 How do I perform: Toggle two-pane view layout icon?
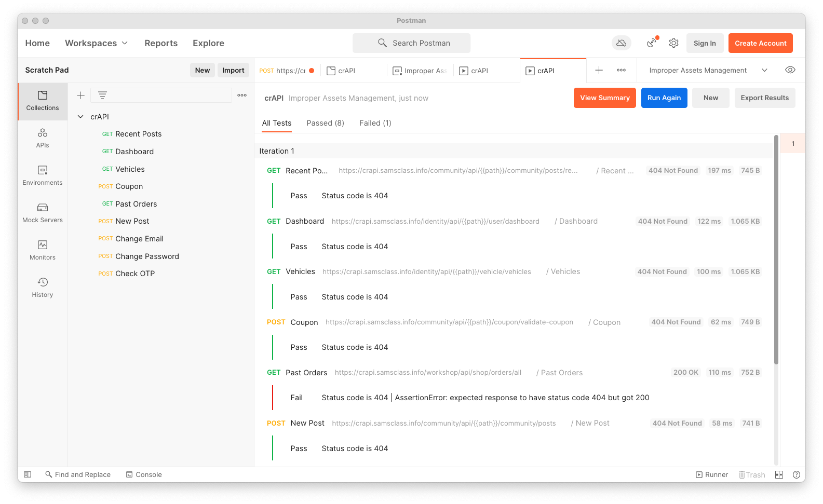tap(779, 474)
